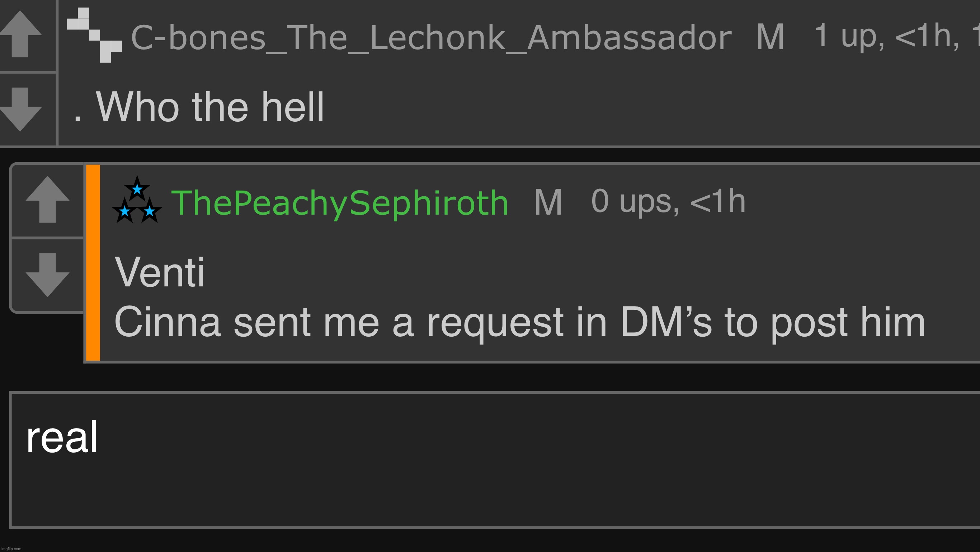The width and height of the screenshot is (980, 552).
Task: Upvote ThePeachySephiroth's comment
Action: point(48,199)
